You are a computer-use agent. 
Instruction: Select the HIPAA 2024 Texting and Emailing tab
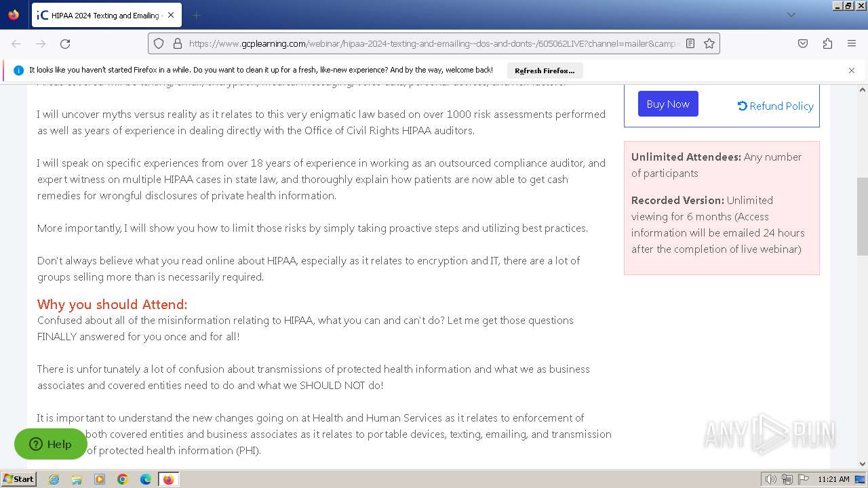[106, 15]
